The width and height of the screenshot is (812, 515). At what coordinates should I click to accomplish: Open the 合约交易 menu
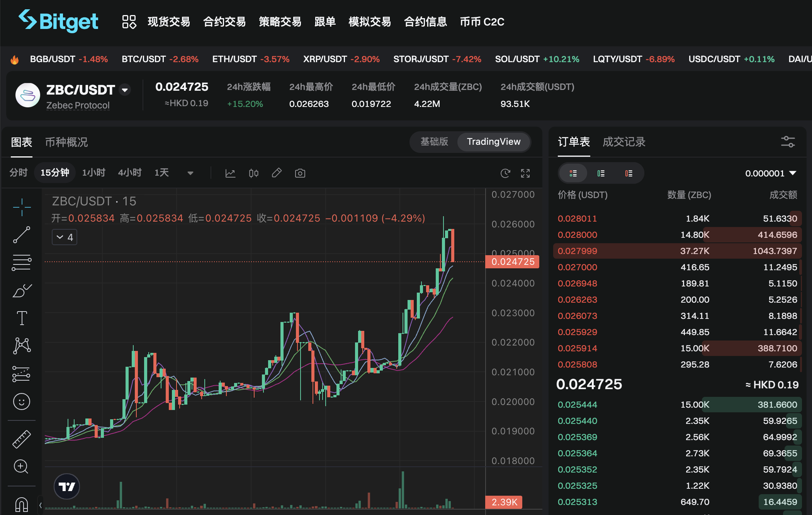tap(224, 22)
